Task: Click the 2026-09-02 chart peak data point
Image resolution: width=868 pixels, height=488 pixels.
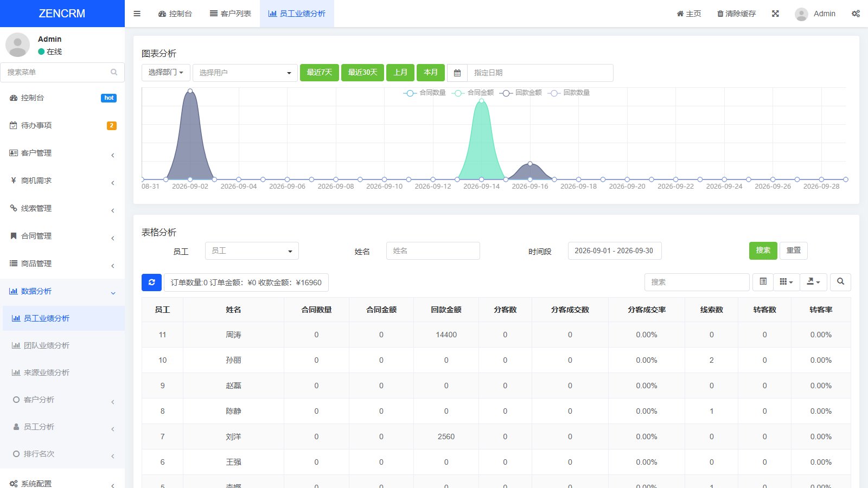Action: (190, 91)
